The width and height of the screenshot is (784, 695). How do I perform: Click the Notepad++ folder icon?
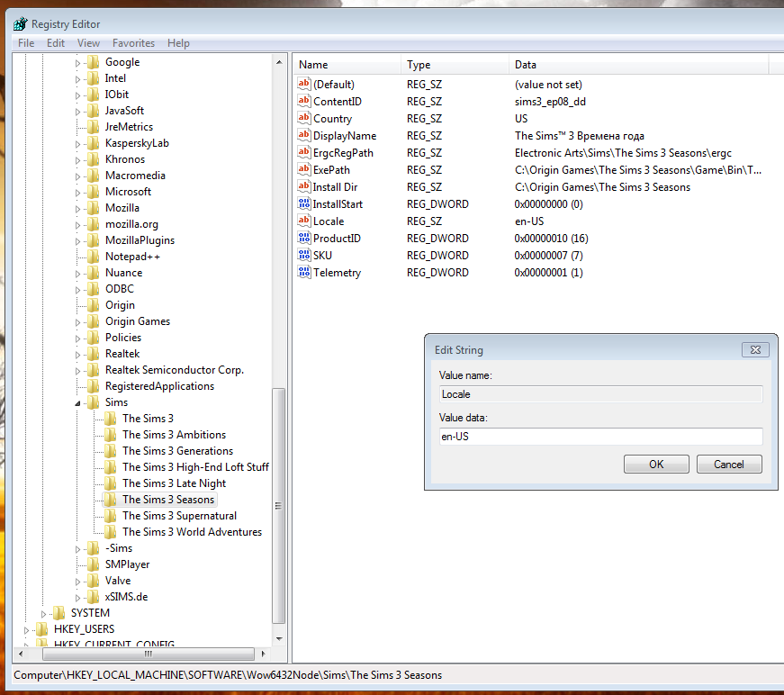(93, 257)
